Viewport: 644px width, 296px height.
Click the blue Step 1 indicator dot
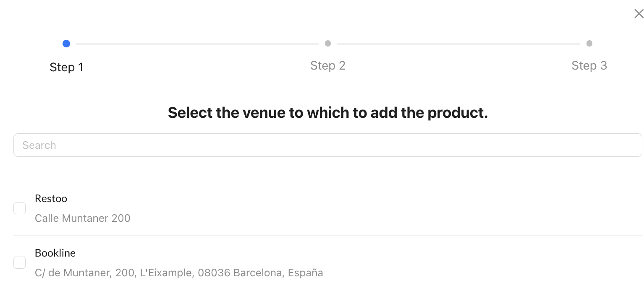[x=66, y=44]
